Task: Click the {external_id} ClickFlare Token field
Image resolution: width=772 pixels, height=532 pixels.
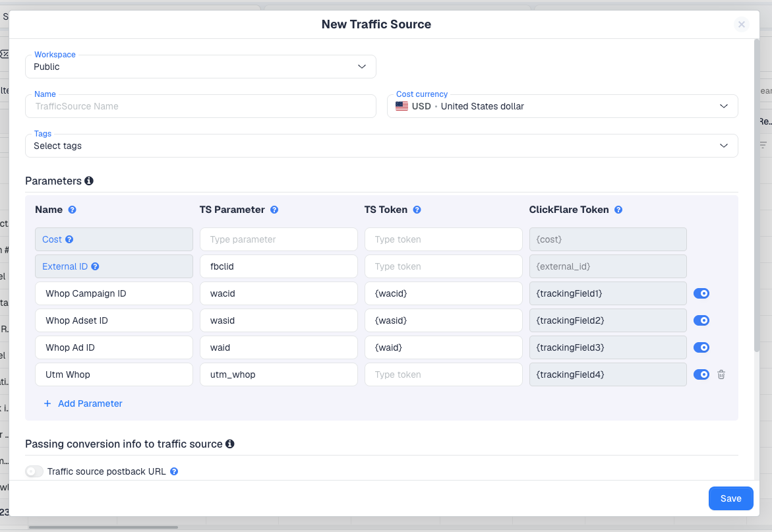Action: [x=608, y=266]
